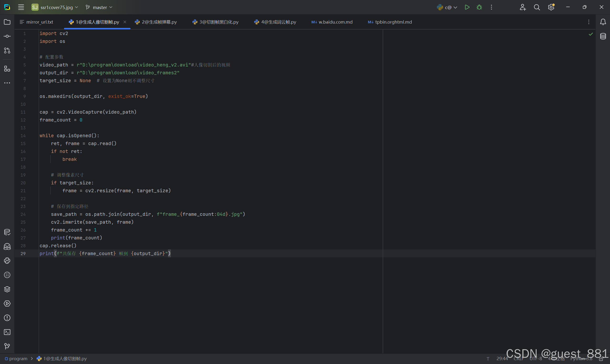Start debugging with the bug icon

479,7
